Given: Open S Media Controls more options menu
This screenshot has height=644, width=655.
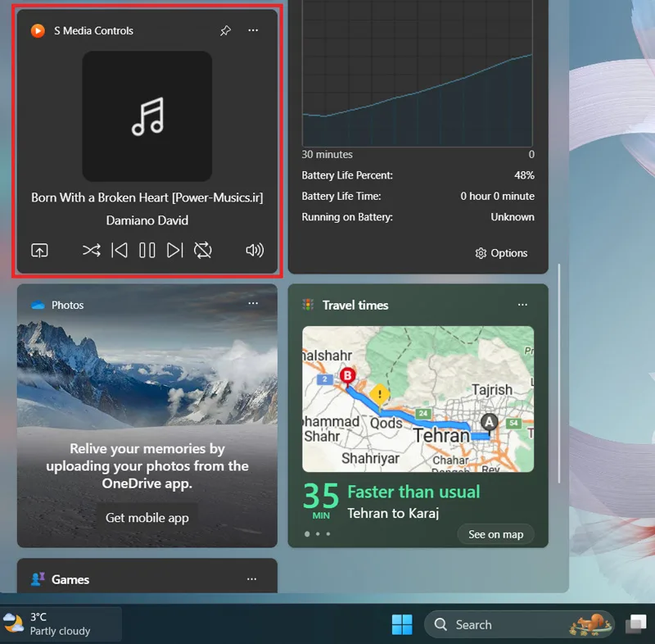Looking at the screenshot, I should pyautogui.click(x=253, y=30).
